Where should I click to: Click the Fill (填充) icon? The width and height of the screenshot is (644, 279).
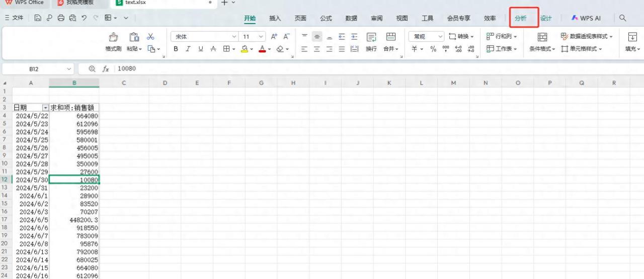pyautogui.click(x=633, y=37)
